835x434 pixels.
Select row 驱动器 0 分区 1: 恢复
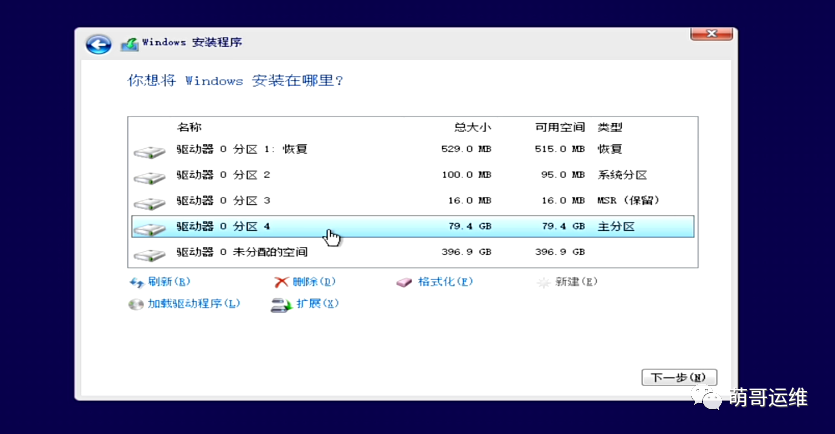pyautogui.click(x=413, y=149)
